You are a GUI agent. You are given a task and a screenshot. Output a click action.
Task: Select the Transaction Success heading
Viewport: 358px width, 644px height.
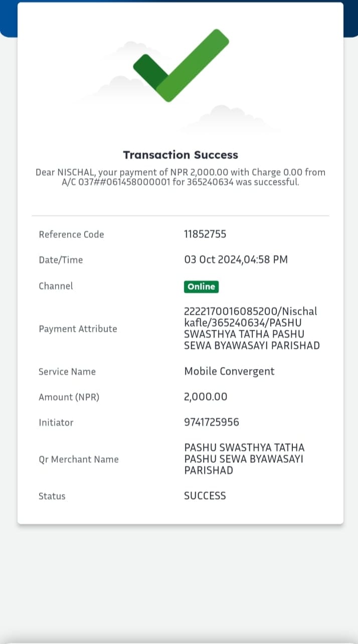tap(181, 155)
